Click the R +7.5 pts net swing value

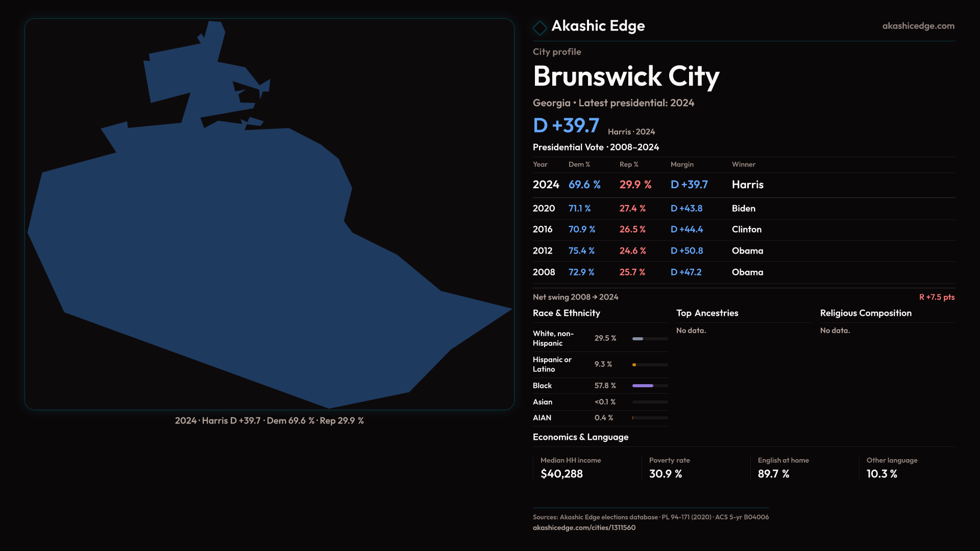tap(936, 297)
